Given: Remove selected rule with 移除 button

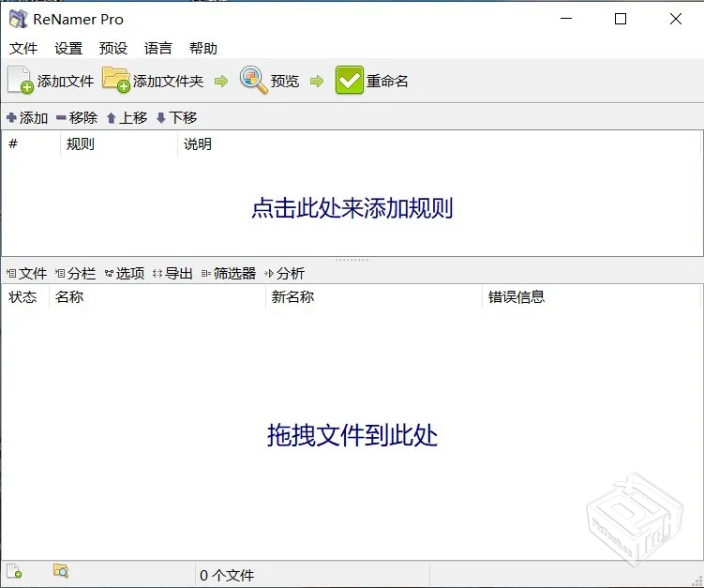Looking at the screenshot, I should click(77, 117).
